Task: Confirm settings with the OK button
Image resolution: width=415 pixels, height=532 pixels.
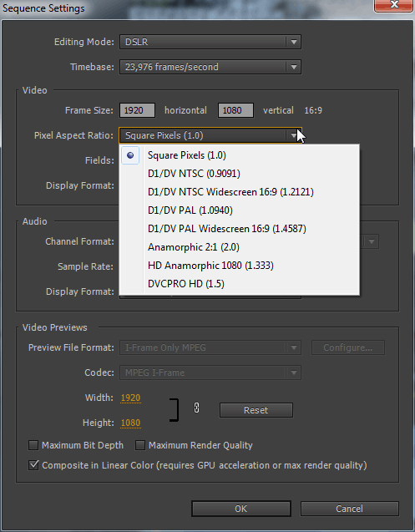Action: (x=241, y=509)
